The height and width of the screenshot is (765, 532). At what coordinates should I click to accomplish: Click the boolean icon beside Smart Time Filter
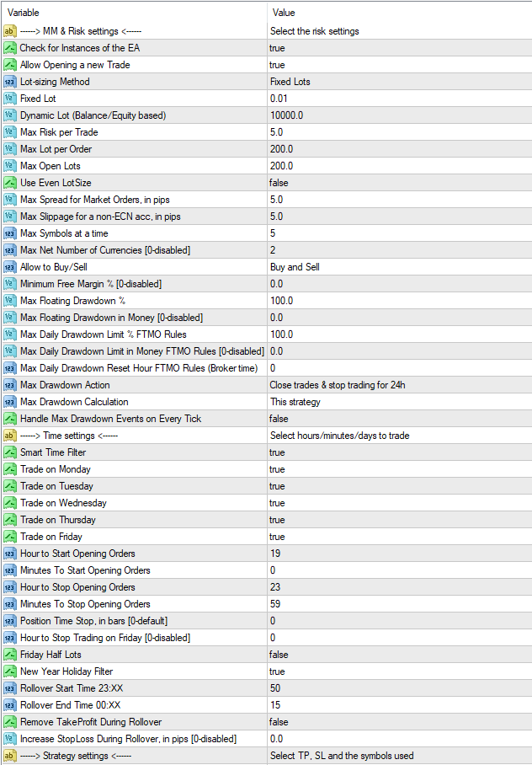pos(10,452)
